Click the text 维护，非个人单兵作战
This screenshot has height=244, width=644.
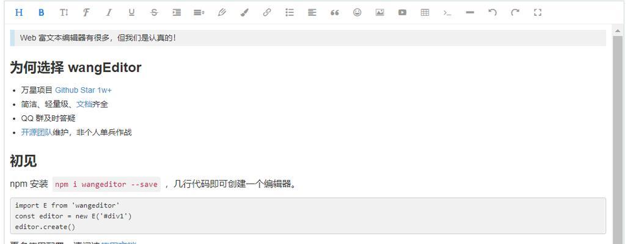(92, 132)
